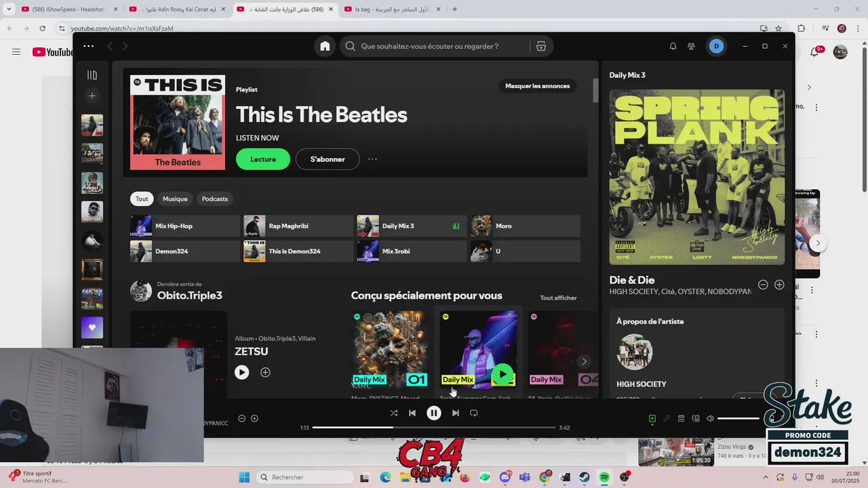Screen dimensions: 868x488
Task: Mute the Spotify volume speaker icon
Action: pyautogui.click(x=710, y=419)
